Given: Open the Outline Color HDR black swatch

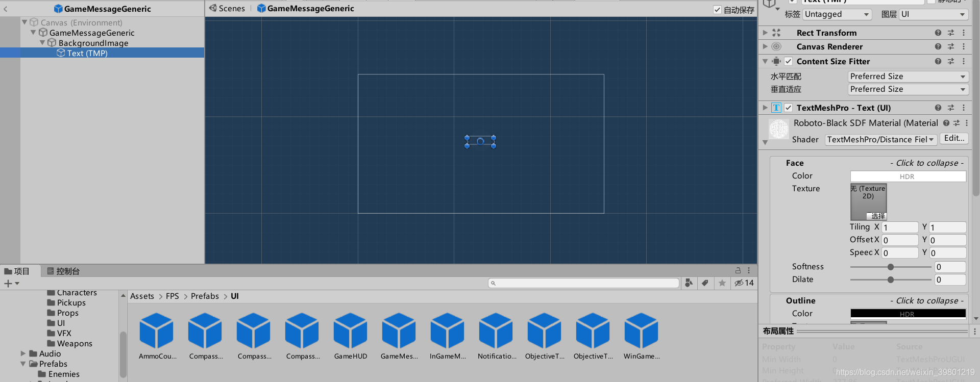Looking at the screenshot, I should (908, 314).
